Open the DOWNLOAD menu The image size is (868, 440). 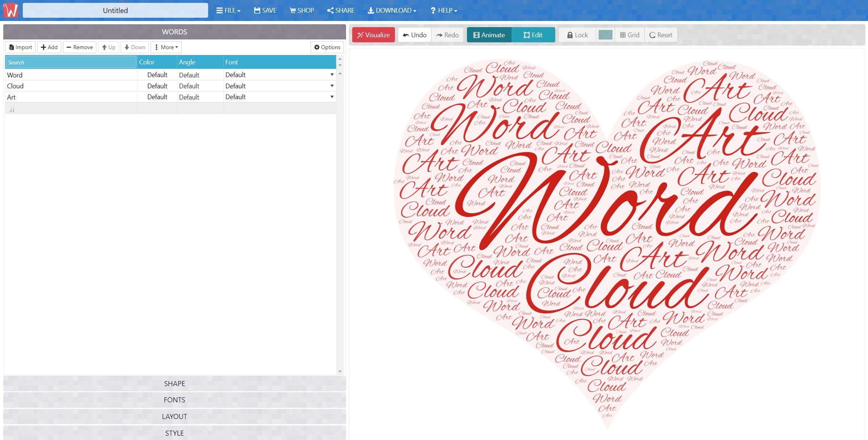392,10
